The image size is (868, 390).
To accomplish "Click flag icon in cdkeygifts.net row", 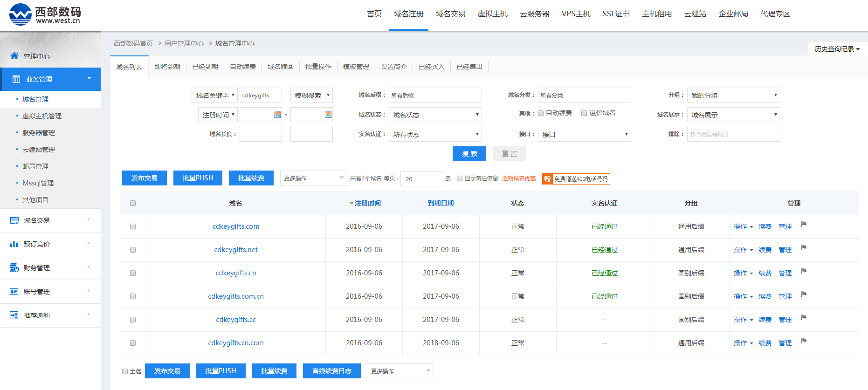I will pos(804,247).
